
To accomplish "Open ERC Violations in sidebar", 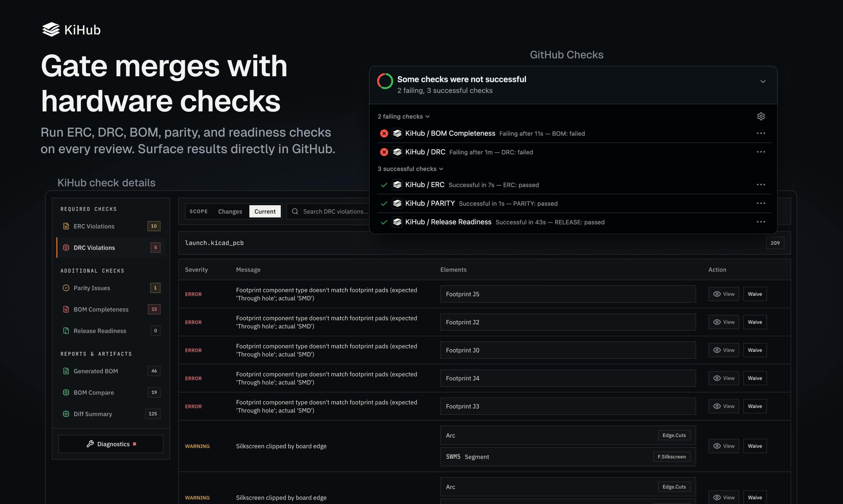I will (111, 226).
